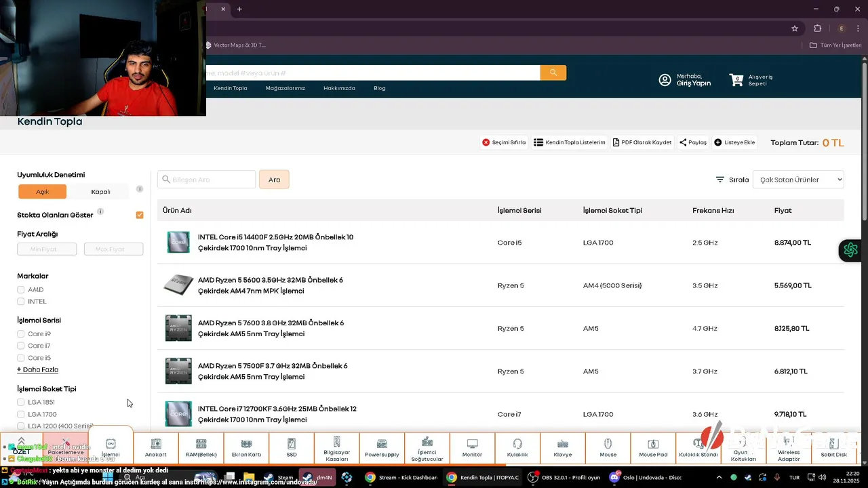Screen dimensions: 868x488
Task: Select the Mouse category
Action: 608,448
